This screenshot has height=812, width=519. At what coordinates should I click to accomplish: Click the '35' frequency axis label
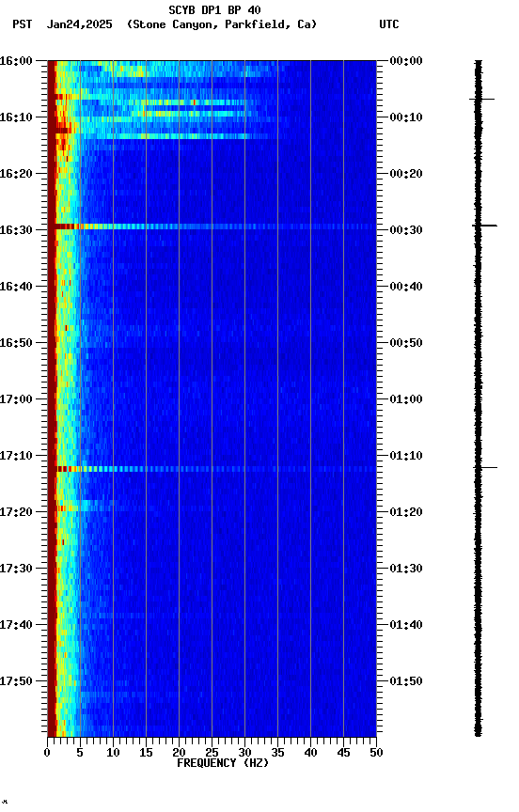click(x=277, y=753)
